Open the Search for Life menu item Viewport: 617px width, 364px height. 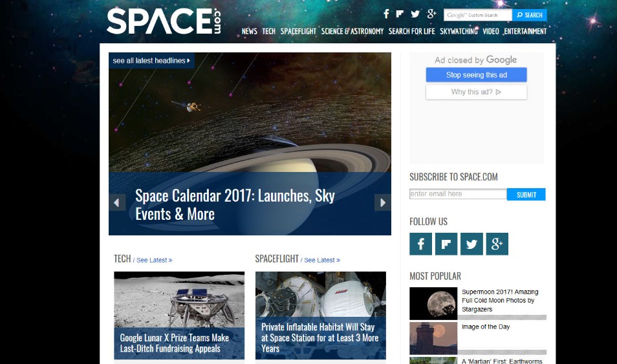point(411,32)
